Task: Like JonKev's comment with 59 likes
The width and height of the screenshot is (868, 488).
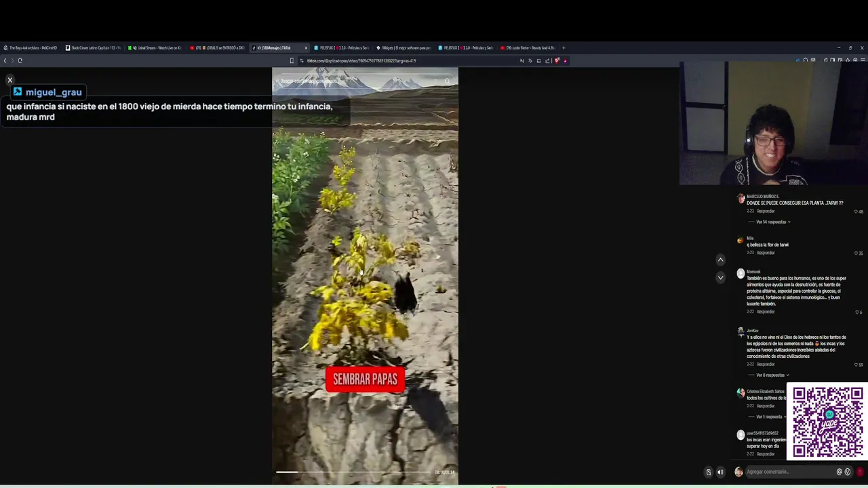Action: 856,365
